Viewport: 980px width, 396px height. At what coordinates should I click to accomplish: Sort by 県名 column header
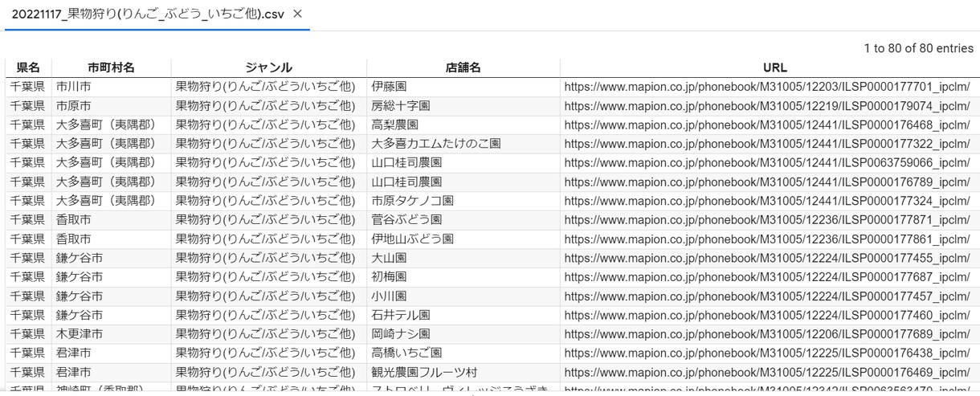click(x=28, y=67)
